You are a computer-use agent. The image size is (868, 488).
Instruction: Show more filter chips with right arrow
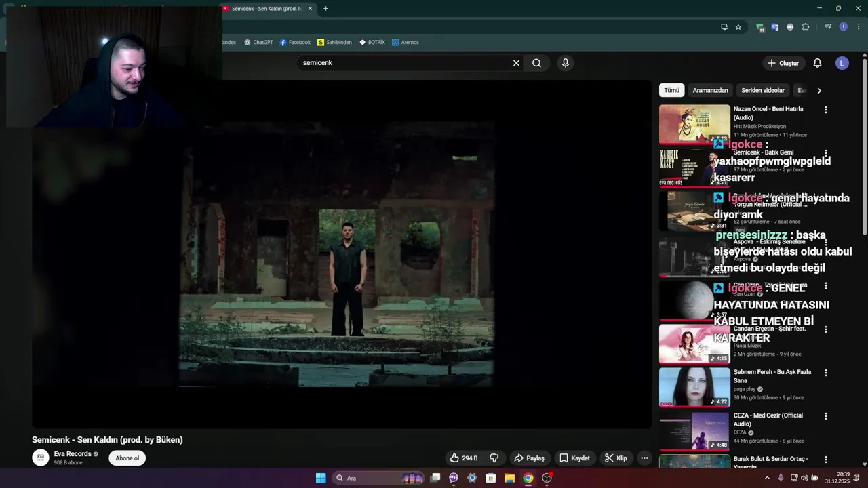[819, 90]
